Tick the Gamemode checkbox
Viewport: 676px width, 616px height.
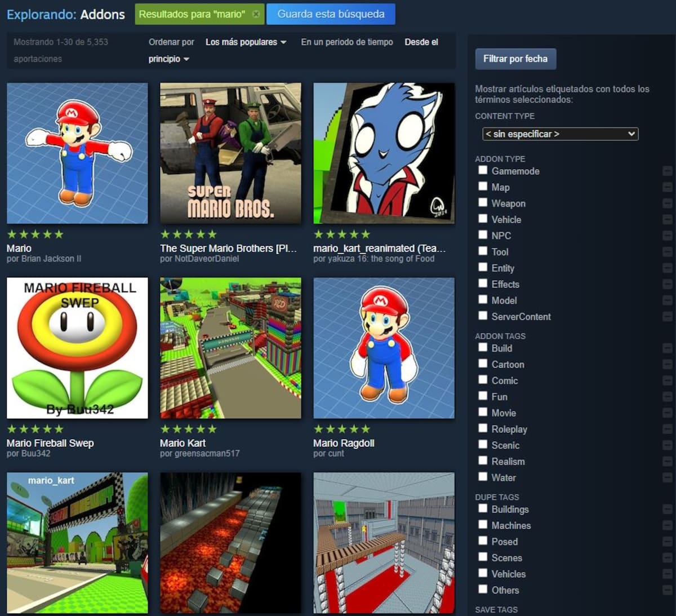tap(483, 170)
